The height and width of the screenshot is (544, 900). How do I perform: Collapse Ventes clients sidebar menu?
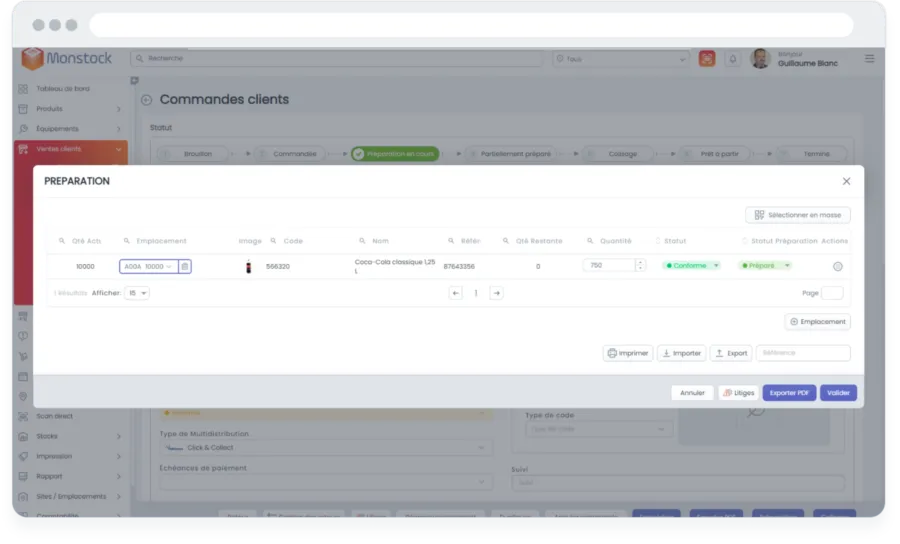click(x=70, y=149)
